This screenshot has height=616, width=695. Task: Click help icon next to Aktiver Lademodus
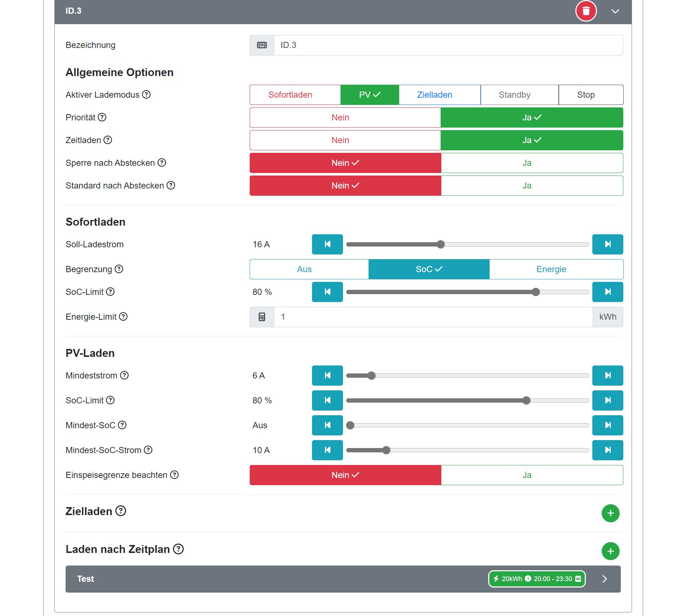click(x=146, y=94)
